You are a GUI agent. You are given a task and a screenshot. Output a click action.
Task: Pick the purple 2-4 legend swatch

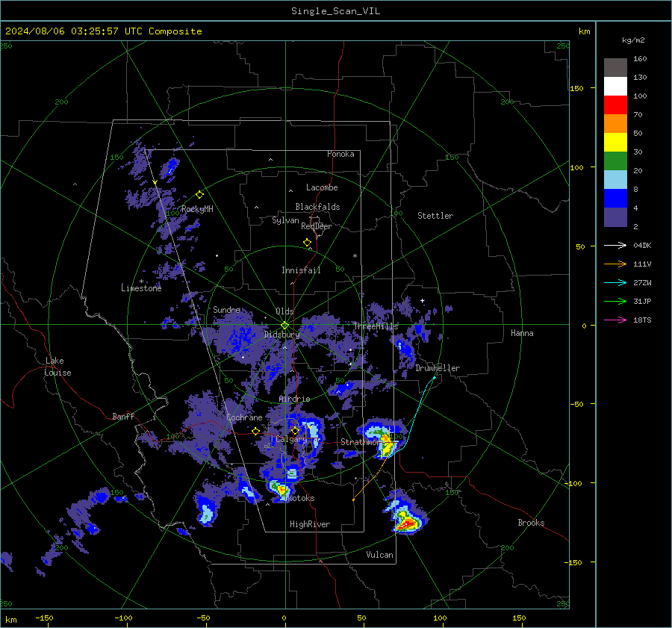pyautogui.click(x=615, y=217)
